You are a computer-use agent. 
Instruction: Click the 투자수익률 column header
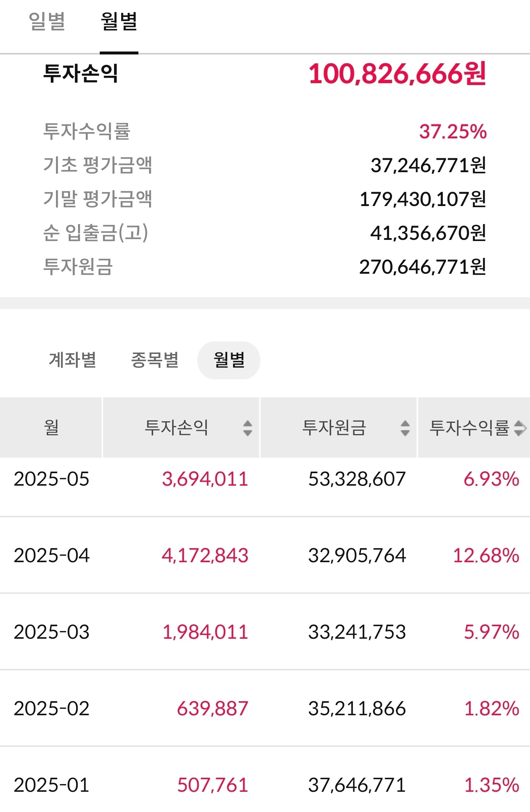(474, 428)
